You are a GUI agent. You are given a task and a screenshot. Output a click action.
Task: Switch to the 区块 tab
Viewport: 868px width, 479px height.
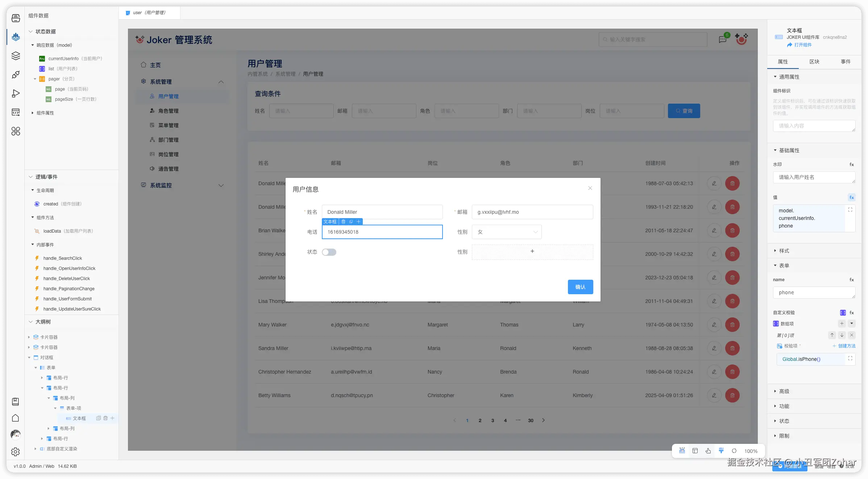tap(814, 62)
